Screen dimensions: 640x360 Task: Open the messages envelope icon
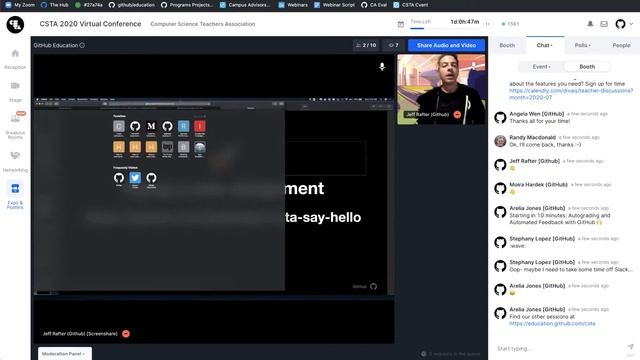coord(604,24)
